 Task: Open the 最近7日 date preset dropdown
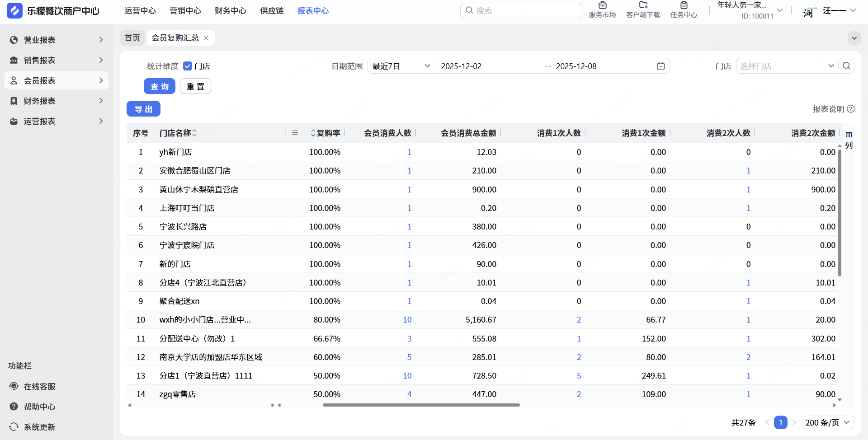coord(401,66)
